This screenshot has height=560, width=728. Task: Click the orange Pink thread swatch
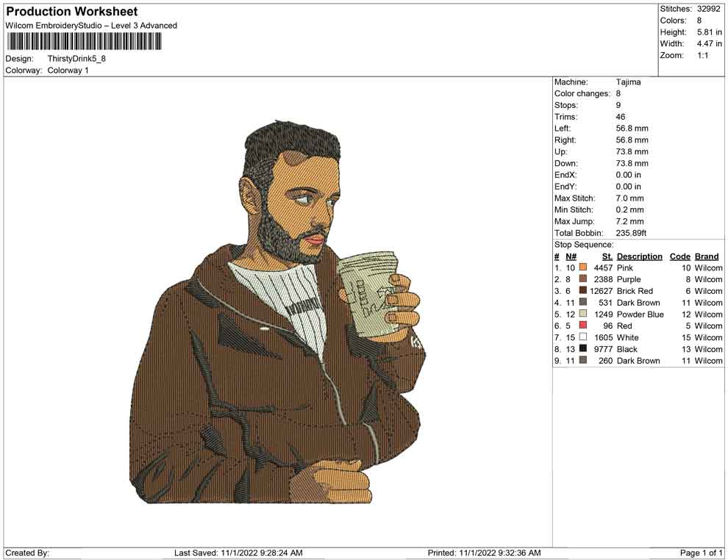583,268
